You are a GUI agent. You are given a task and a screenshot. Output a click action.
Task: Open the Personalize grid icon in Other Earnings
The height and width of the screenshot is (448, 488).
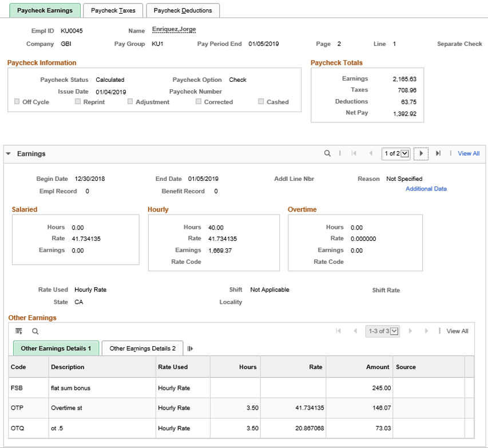pos(18,331)
